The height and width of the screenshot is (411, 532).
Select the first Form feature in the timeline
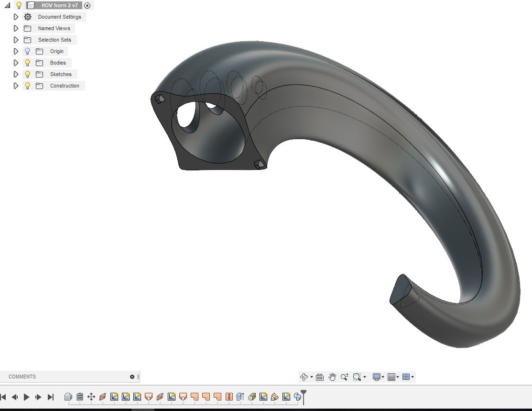coord(68,397)
